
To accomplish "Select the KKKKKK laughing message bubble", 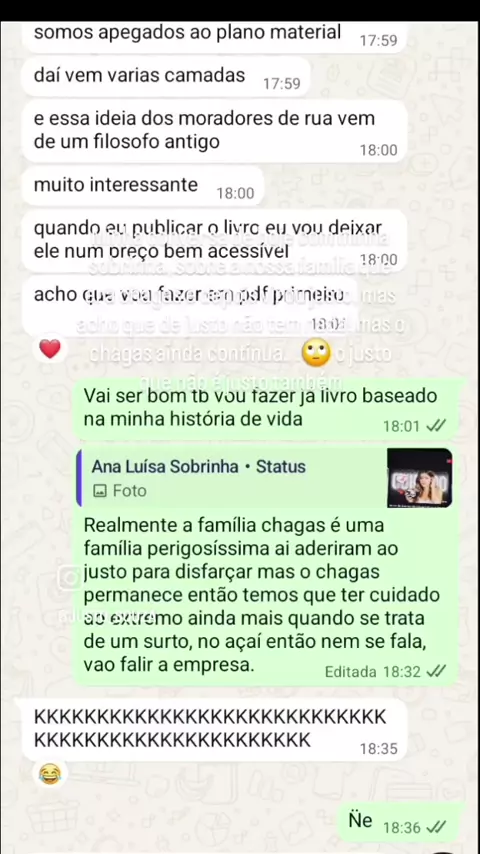I will click(x=214, y=730).
